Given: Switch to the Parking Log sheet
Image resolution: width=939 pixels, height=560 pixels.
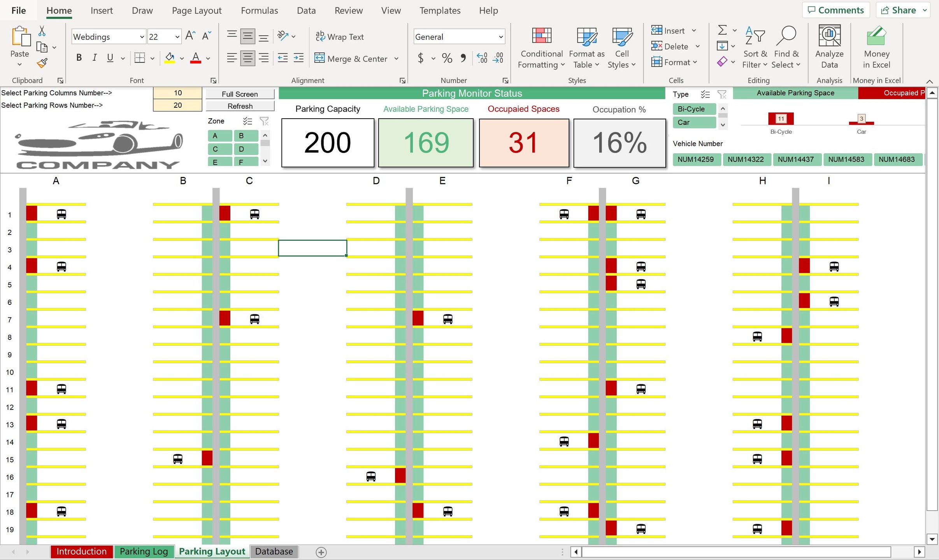Looking at the screenshot, I should click(144, 551).
